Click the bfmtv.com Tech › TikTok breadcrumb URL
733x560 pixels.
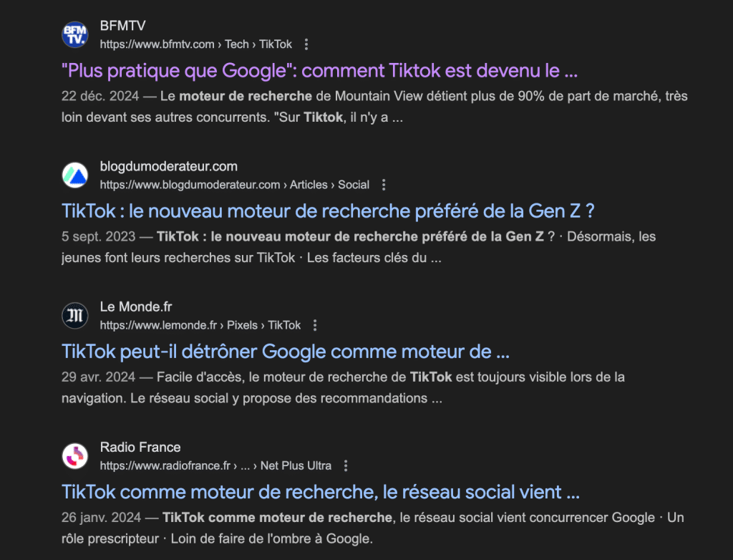(195, 44)
